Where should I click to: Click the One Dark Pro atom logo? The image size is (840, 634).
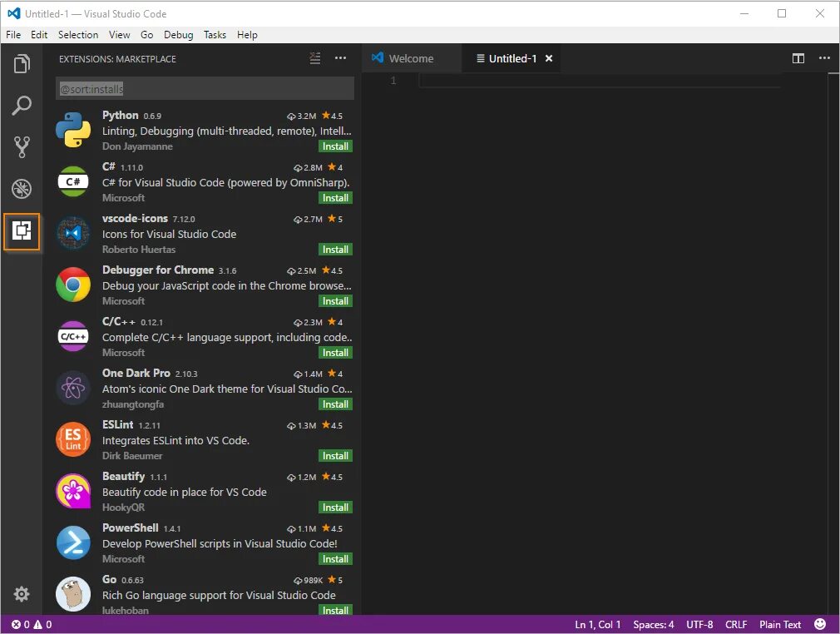(73, 388)
